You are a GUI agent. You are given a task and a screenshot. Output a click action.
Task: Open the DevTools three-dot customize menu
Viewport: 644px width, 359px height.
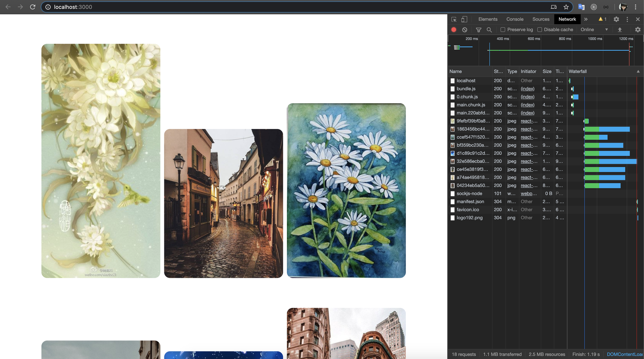click(x=627, y=19)
